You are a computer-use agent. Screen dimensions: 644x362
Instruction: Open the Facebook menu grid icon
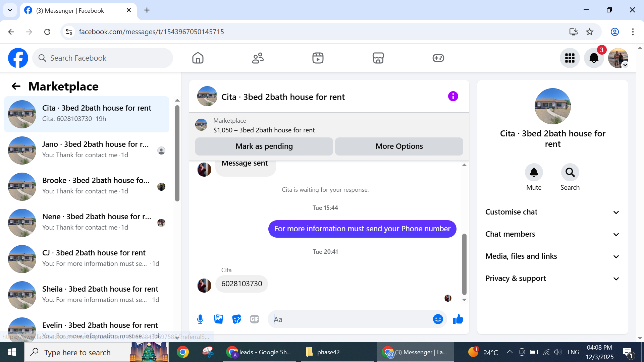click(570, 58)
